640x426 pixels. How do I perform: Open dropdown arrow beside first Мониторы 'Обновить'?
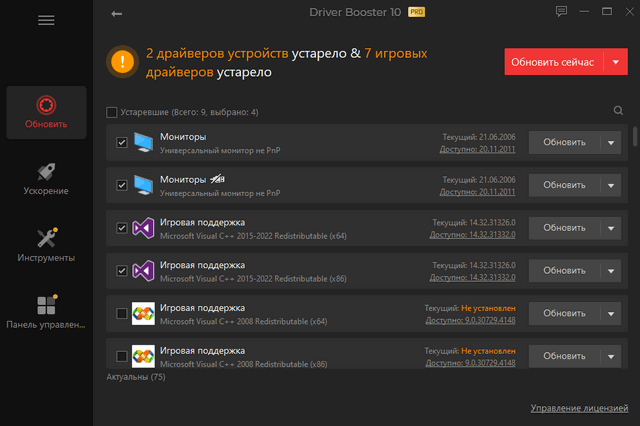pos(612,142)
